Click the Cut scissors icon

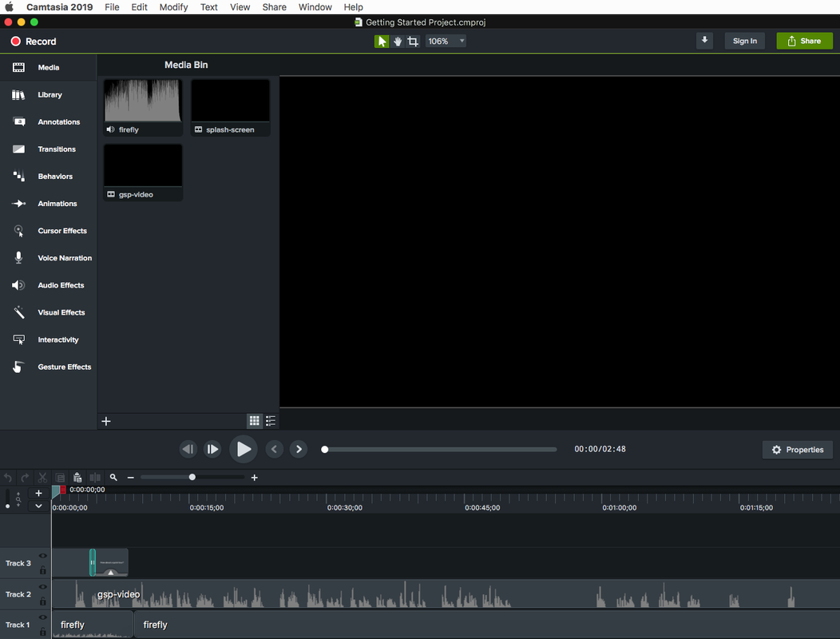42,478
